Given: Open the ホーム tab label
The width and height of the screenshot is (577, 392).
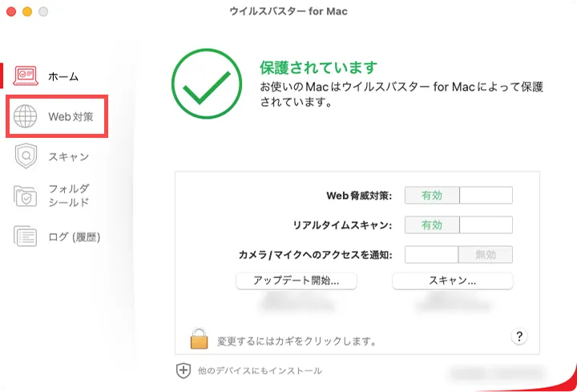Looking at the screenshot, I should pyautogui.click(x=63, y=76).
